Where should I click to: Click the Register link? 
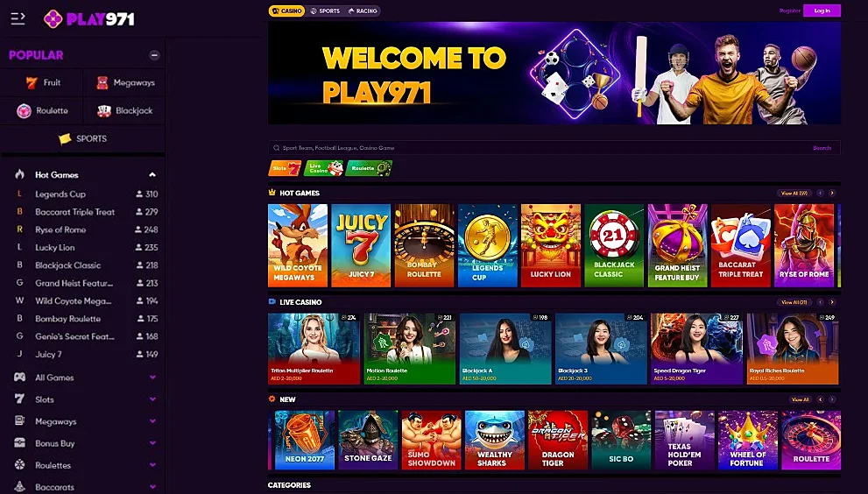[x=789, y=11]
